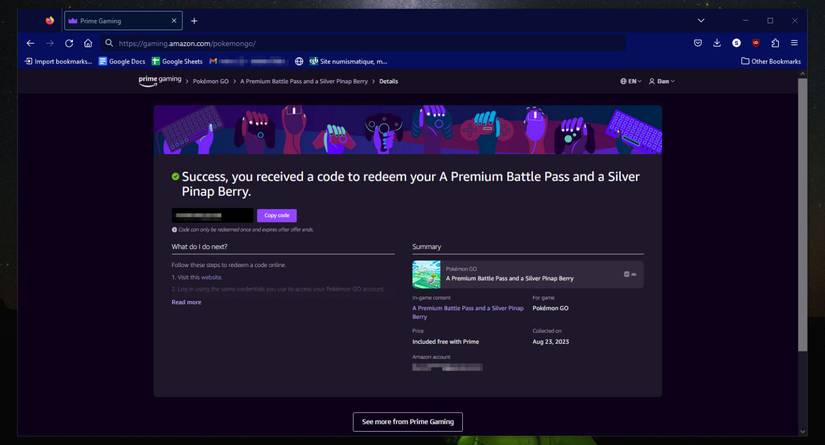Expand instructions with Read more
Screen dimensions: 825x445
[186, 302]
